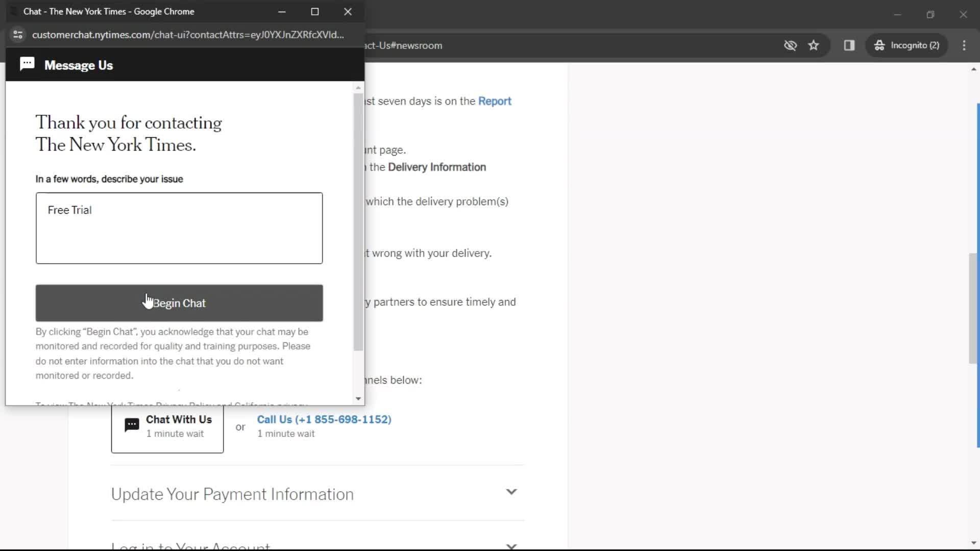Click the Message Us chat bubble icon

point(27,64)
